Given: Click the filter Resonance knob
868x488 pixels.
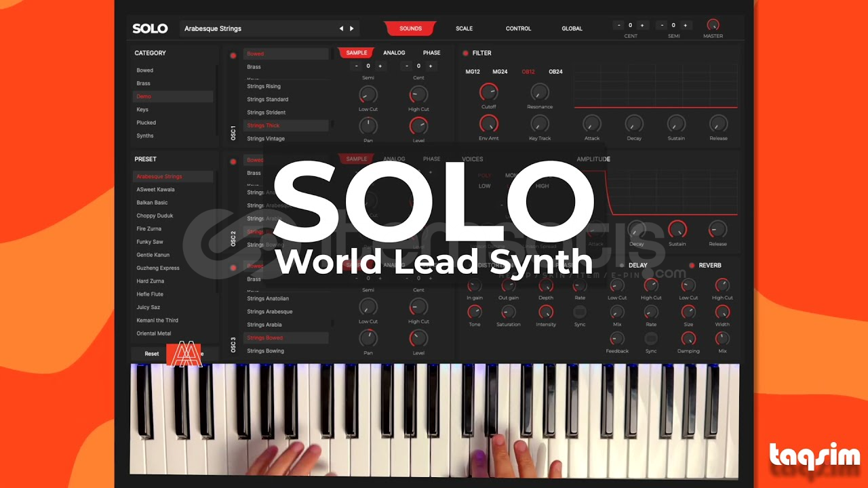Looking at the screenshot, I should [540, 91].
